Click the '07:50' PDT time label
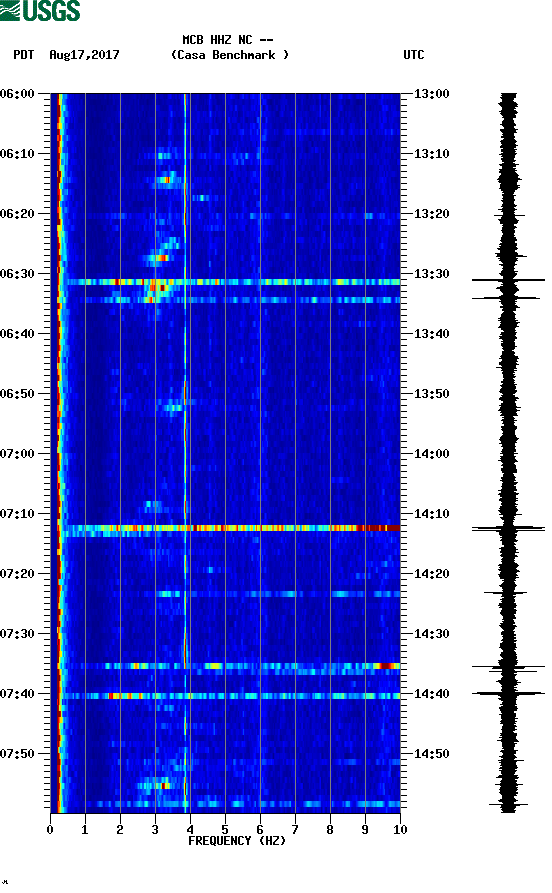 [18, 753]
